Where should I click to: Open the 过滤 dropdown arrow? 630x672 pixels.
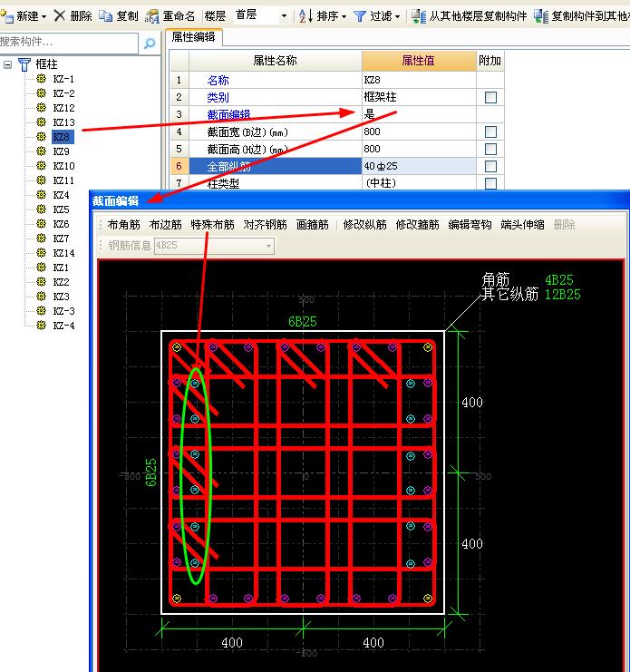tap(397, 17)
